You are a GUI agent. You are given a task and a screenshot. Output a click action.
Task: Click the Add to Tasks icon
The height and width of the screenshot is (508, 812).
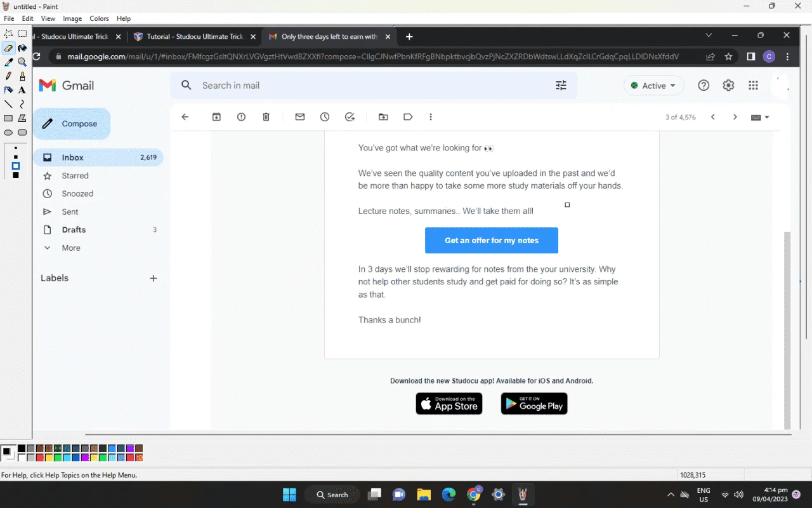(x=350, y=117)
